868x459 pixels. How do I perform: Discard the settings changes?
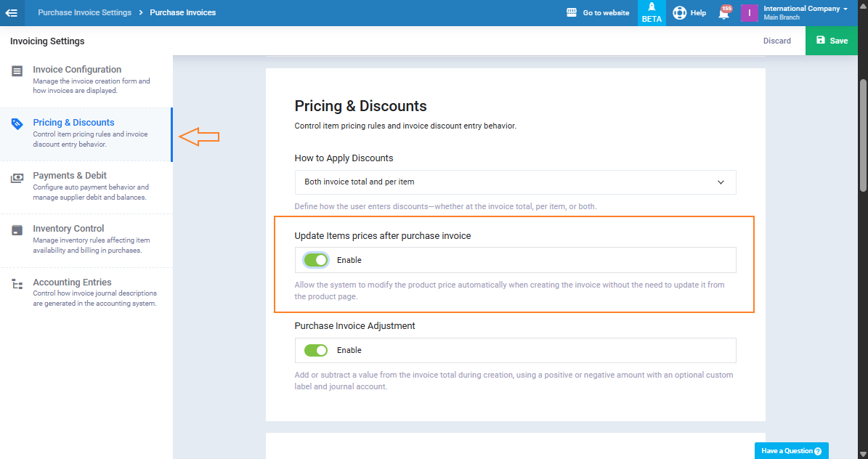pyautogui.click(x=776, y=41)
